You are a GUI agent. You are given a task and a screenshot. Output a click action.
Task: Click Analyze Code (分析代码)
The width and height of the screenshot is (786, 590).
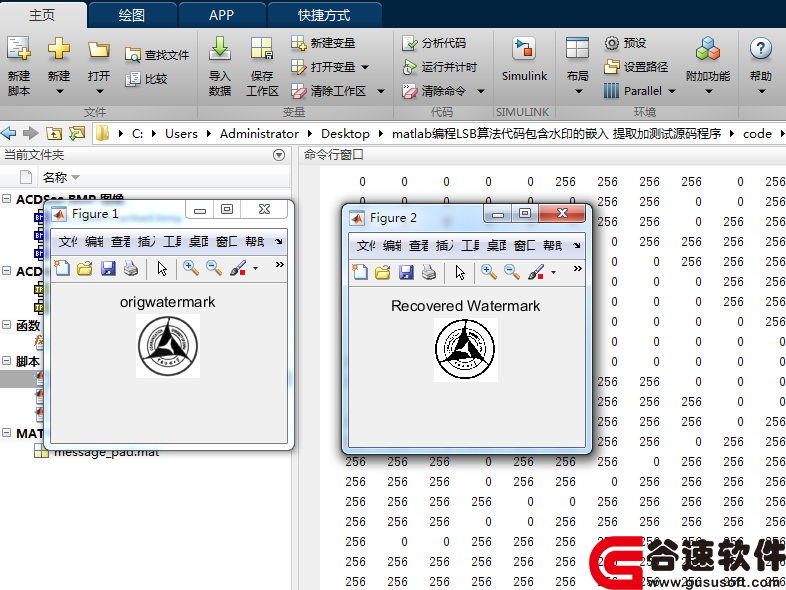coord(434,43)
